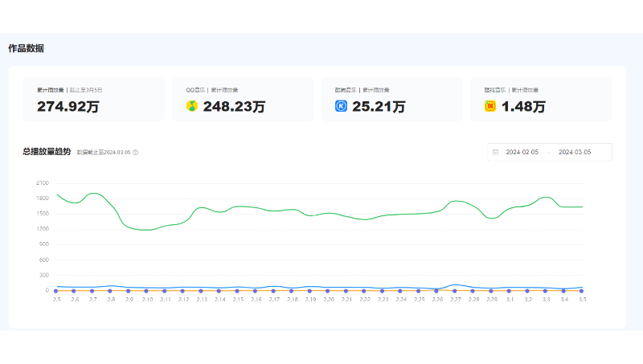Select the total play count 274.92万

68,107
